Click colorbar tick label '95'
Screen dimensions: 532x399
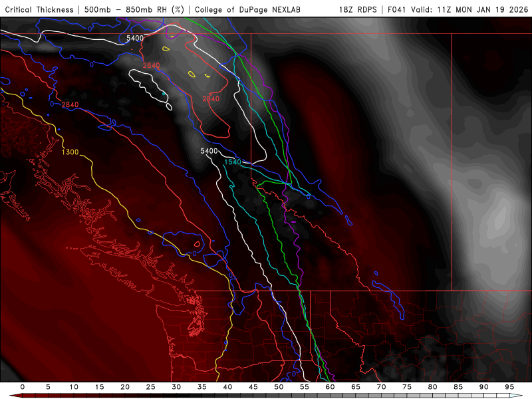[x=509, y=387]
